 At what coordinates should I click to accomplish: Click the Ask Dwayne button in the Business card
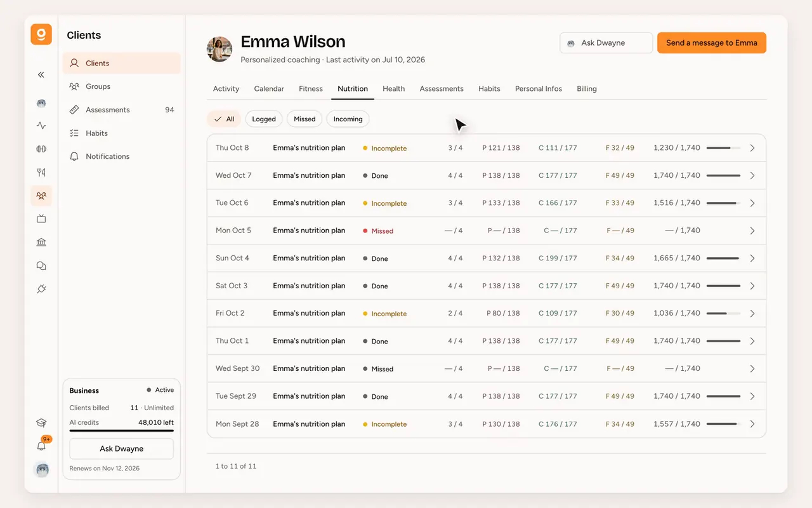coord(121,449)
